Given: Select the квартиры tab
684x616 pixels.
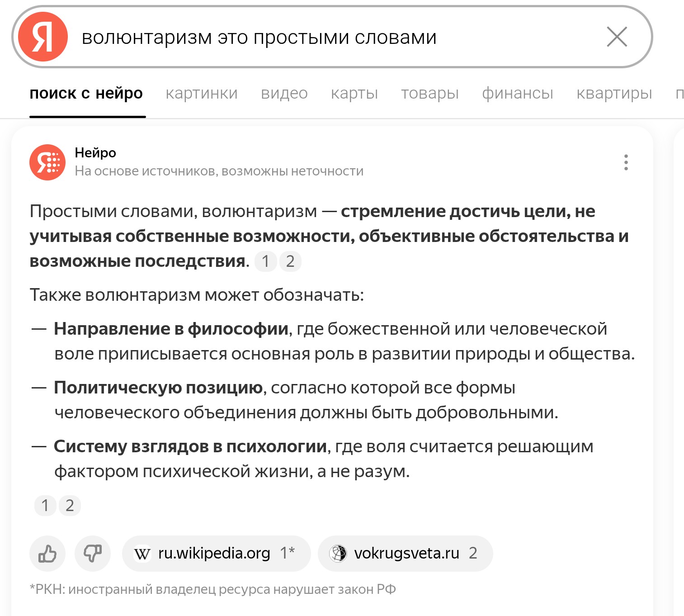Looking at the screenshot, I should point(614,93).
